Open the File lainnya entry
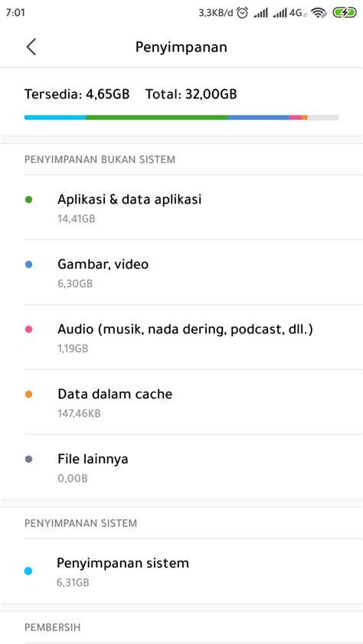Image resolution: width=363 pixels, height=644 pixels. coord(181,467)
